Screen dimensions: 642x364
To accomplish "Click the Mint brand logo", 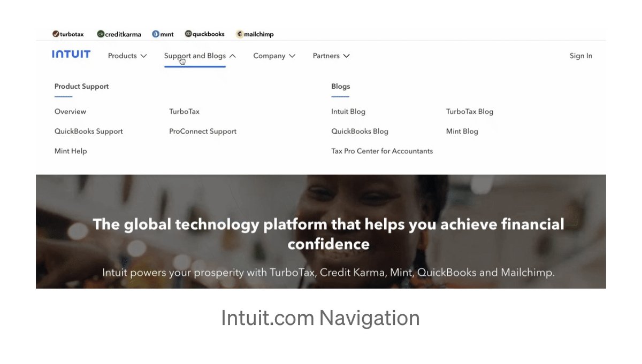I will (163, 34).
